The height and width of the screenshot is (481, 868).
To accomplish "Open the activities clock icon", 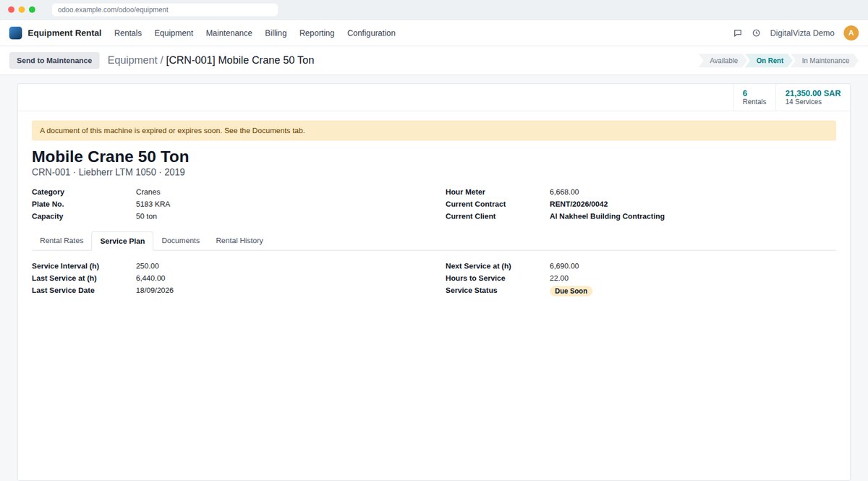I will (757, 33).
